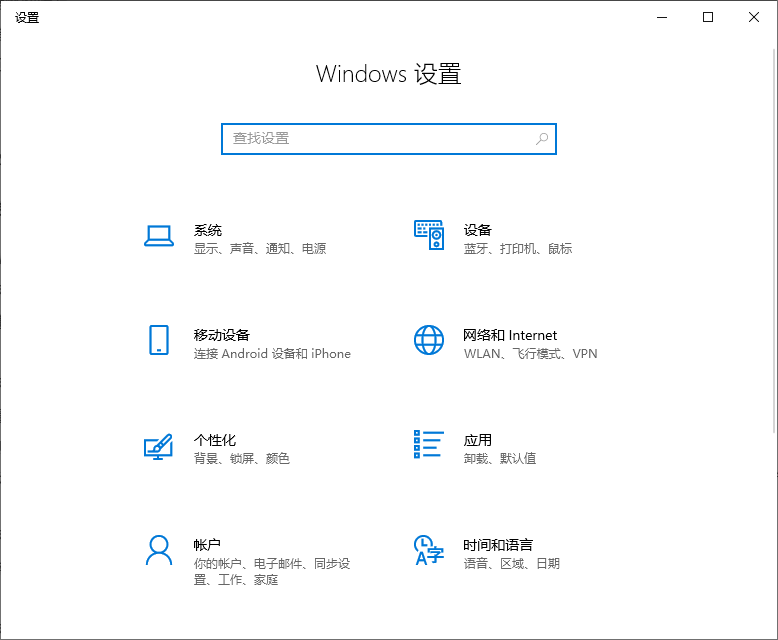Open 网络和 Internet settings title

coord(510,335)
